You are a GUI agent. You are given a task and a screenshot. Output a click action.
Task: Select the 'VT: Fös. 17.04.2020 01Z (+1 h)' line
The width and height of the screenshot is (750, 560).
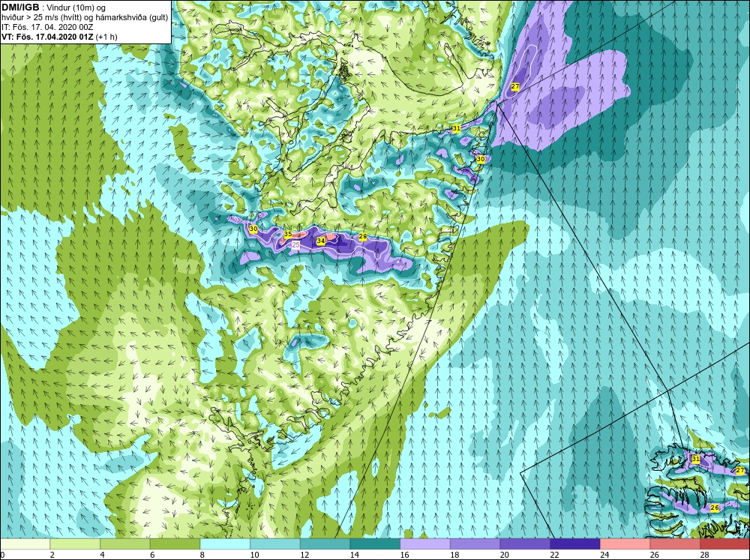point(59,36)
